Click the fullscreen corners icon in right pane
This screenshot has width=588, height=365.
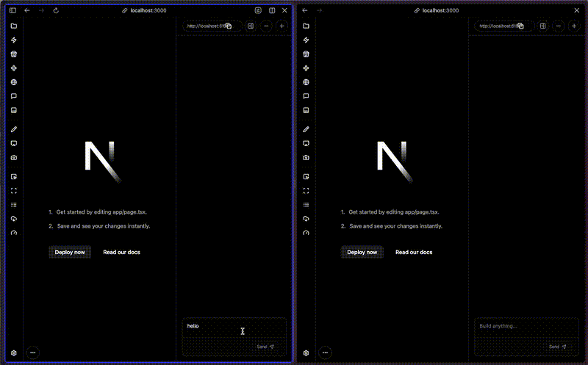pyautogui.click(x=306, y=191)
